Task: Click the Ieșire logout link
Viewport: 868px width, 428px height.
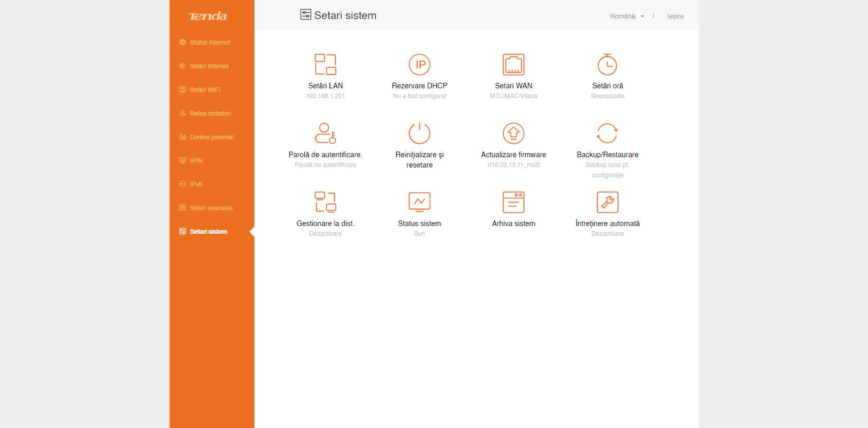Action: (675, 16)
